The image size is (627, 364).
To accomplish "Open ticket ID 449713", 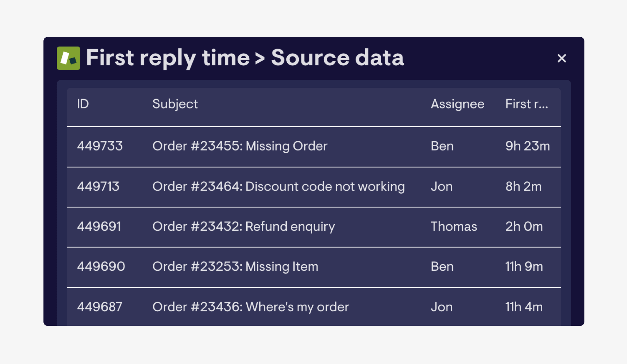I will 98,187.
